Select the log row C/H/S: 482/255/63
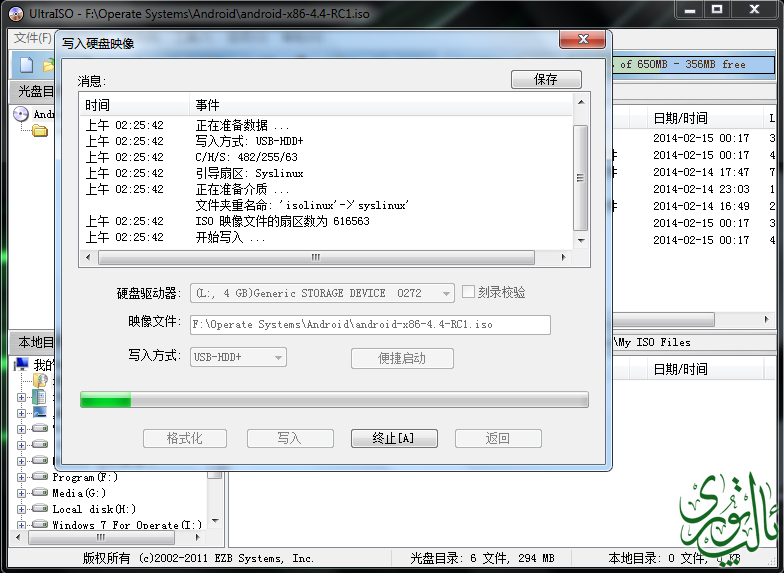Screen dimensions: 784x573 (x=326, y=157)
